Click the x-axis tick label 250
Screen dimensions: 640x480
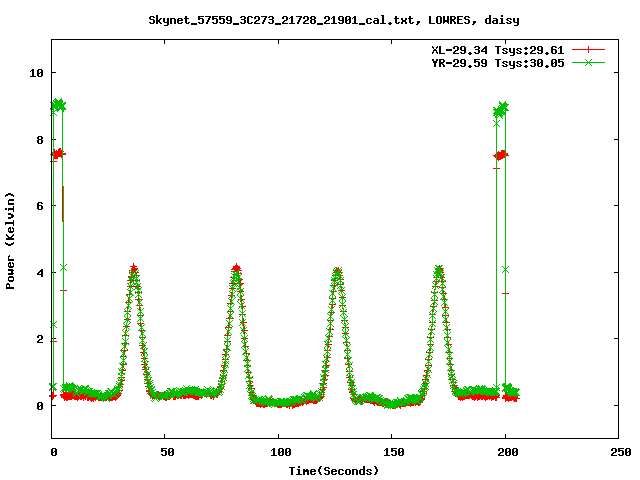[620, 452]
